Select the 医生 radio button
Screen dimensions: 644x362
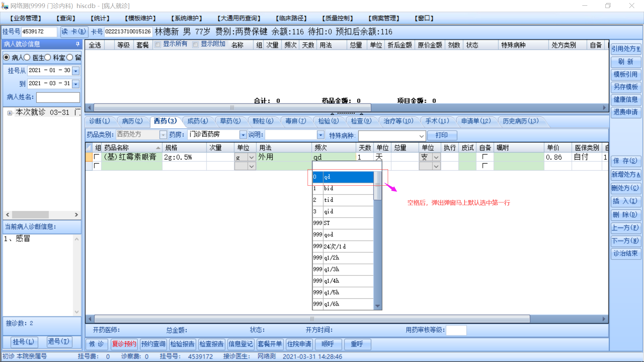pos(28,58)
